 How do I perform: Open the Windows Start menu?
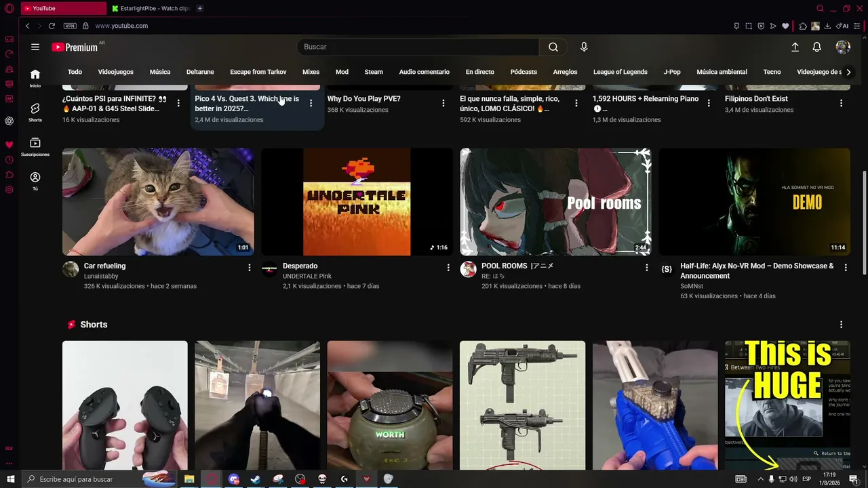(x=10, y=479)
